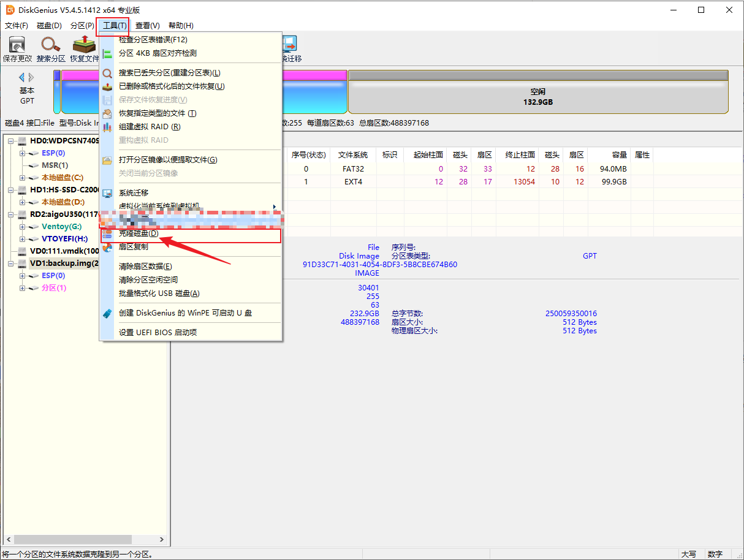
Task: Click the drive icon of VD0:111.vmdk
Action: pos(23,251)
